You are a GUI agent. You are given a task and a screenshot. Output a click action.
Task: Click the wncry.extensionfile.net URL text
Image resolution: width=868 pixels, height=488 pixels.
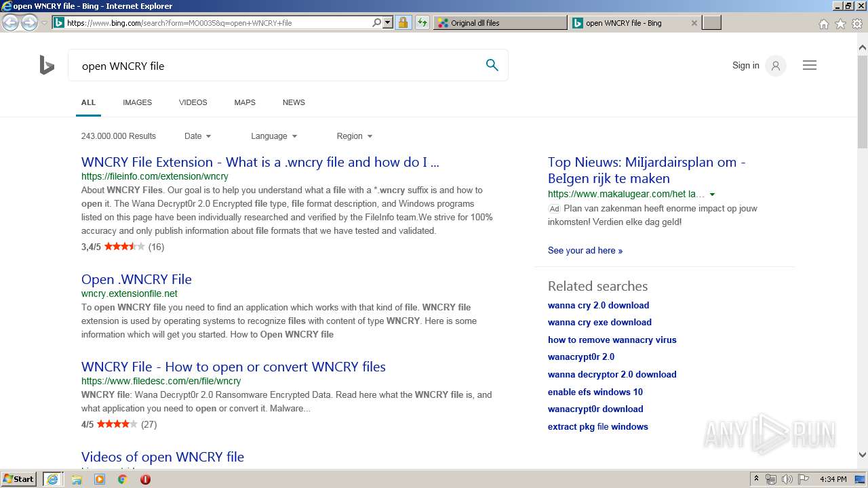click(129, 293)
